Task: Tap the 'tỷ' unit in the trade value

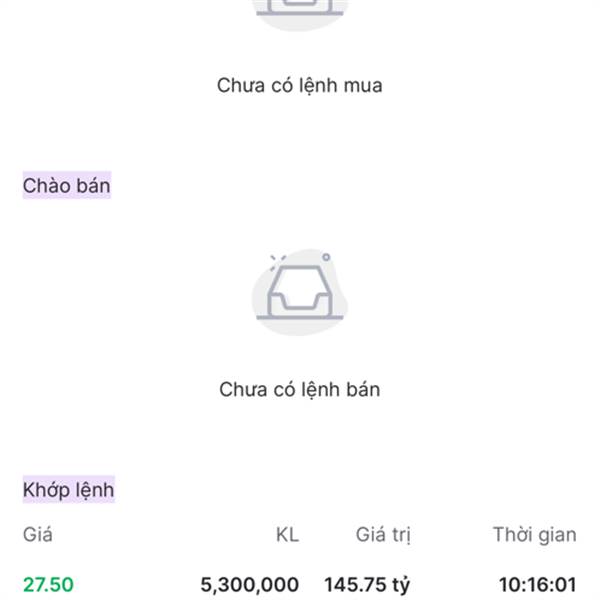Action: 399,585
